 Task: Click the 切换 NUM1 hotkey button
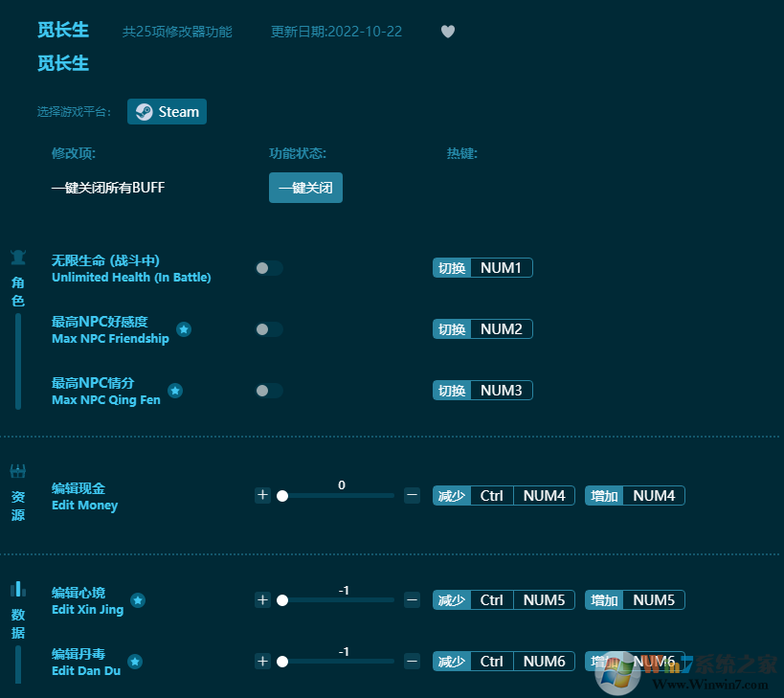click(482, 267)
